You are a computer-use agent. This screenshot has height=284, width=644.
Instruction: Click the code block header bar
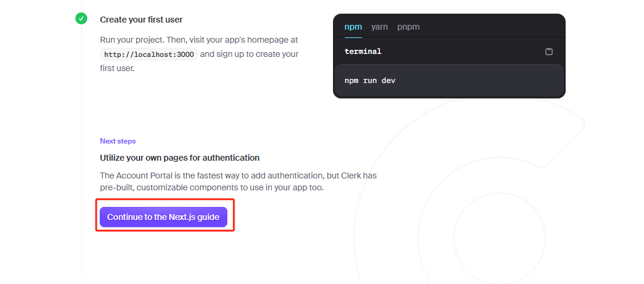tap(449, 52)
